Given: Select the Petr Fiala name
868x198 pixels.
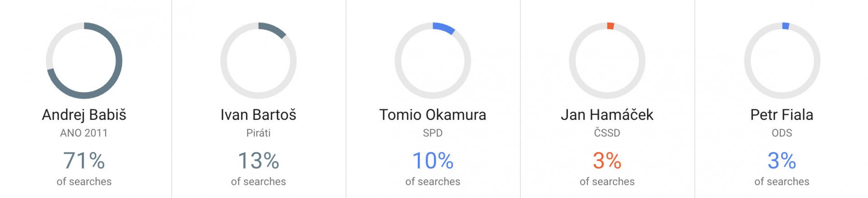Looking at the screenshot, I should pyautogui.click(x=782, y=115).
